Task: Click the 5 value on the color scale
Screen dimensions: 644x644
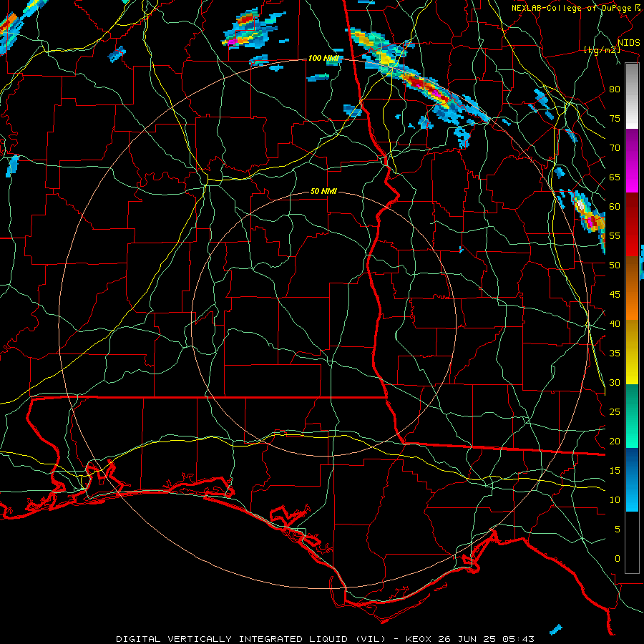Action: point(618,530)
